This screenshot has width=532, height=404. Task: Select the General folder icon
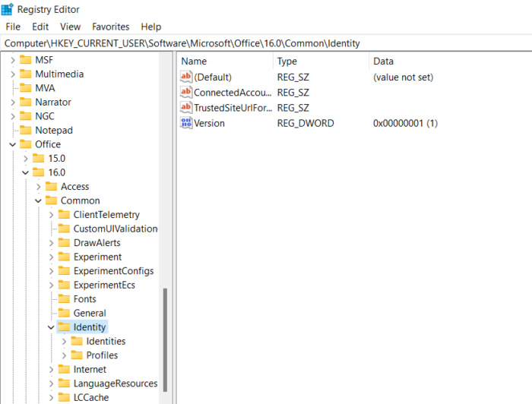pyautogui.click(x=64, y=313)
